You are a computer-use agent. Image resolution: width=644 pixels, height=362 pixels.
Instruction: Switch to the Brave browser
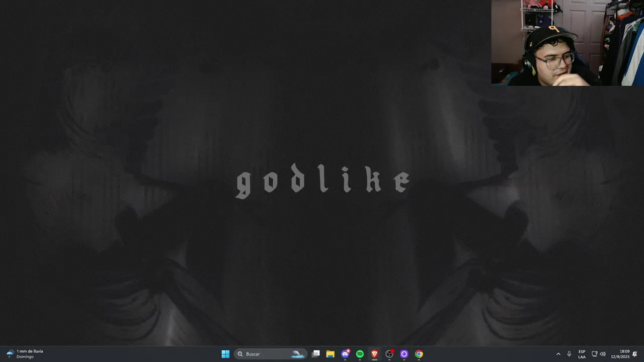pyautogui.click(x=374, y=354)
